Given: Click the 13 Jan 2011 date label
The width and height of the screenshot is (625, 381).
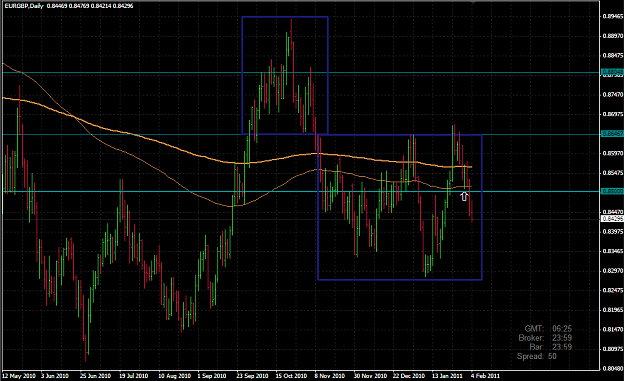Looking at the screenshot, I should pyautogui.click(x=448, y=376).
